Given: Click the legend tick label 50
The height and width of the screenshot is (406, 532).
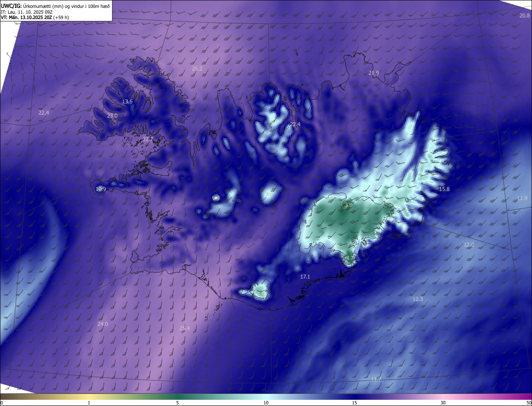Looking at the screenshot, I should (x=529, y=403).
